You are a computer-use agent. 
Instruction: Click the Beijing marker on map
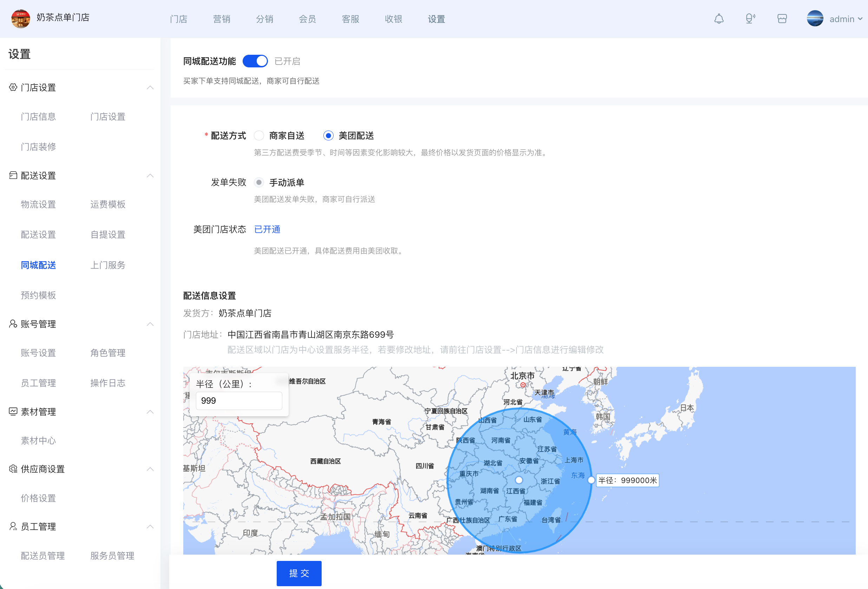click(522, 384)
